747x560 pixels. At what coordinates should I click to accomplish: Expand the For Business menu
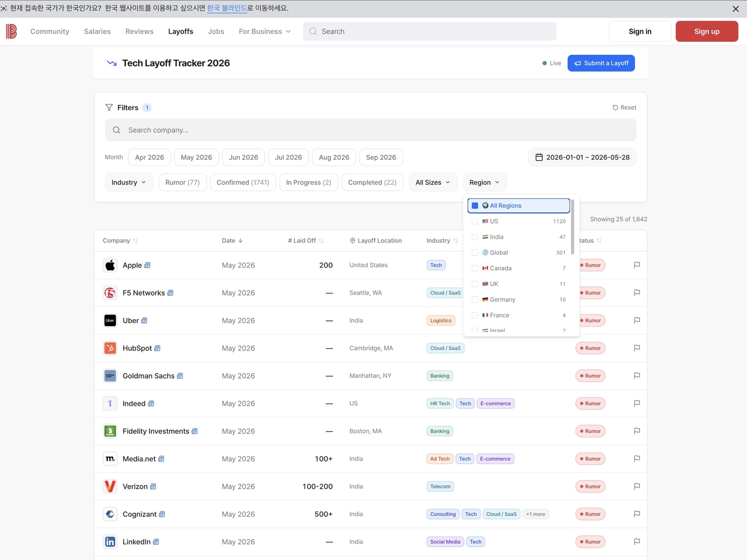pyautogui.click(x=264, y=32)
